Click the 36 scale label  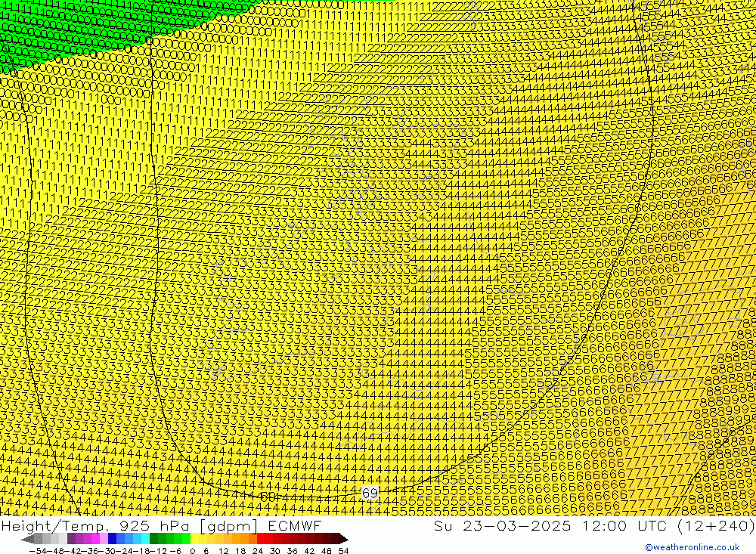pyautogui.click(x=292, y=551)
